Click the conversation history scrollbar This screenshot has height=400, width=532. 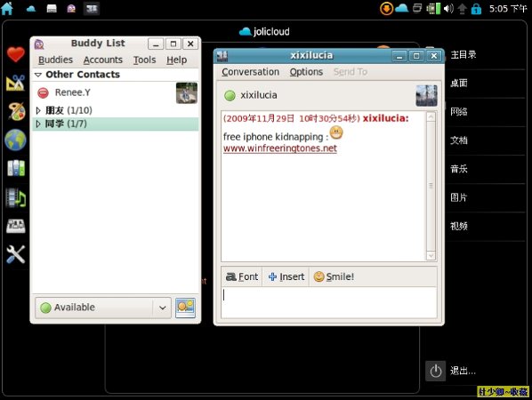(x=431, y=186)
